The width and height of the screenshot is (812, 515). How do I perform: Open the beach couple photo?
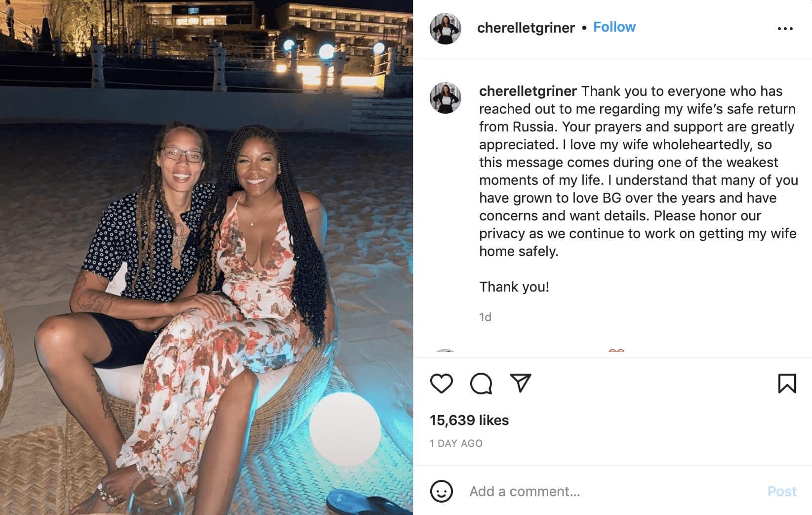pyautogui.click(x=206, y=257)
